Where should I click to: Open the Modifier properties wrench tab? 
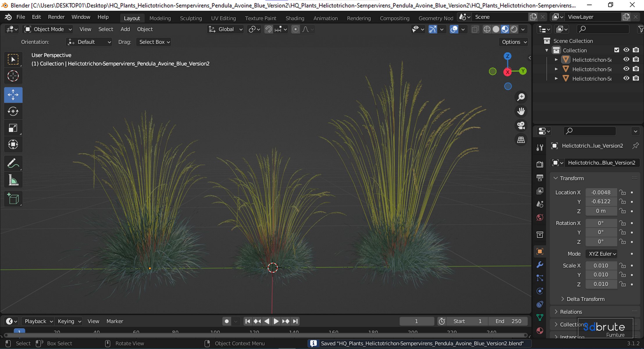[540, 265]
